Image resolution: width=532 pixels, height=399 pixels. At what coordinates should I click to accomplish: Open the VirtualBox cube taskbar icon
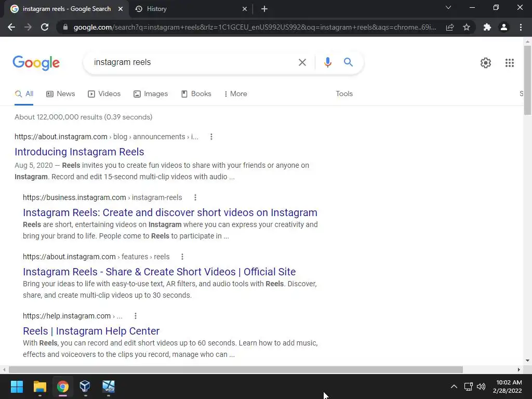click(x=85, y=387)
